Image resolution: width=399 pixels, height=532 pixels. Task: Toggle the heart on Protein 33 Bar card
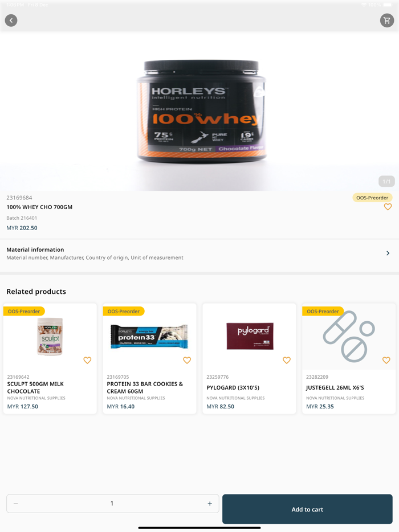(187, 360)
